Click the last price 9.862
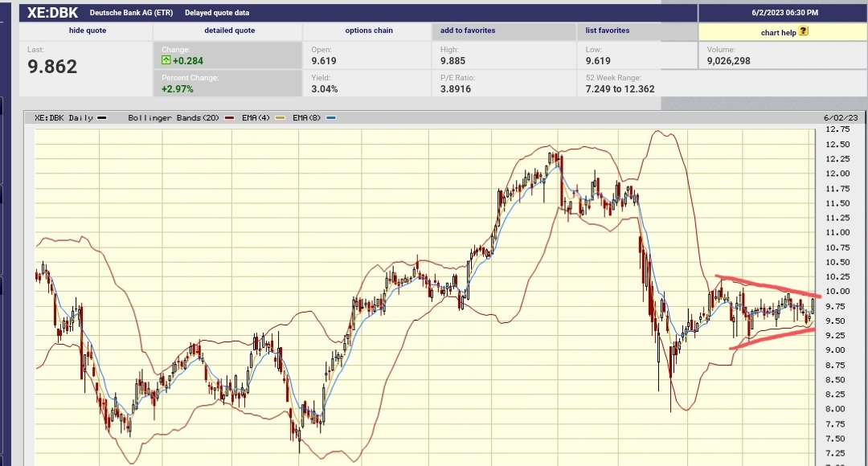The width and height of the screenshot is (868, 466). [52, 67]
